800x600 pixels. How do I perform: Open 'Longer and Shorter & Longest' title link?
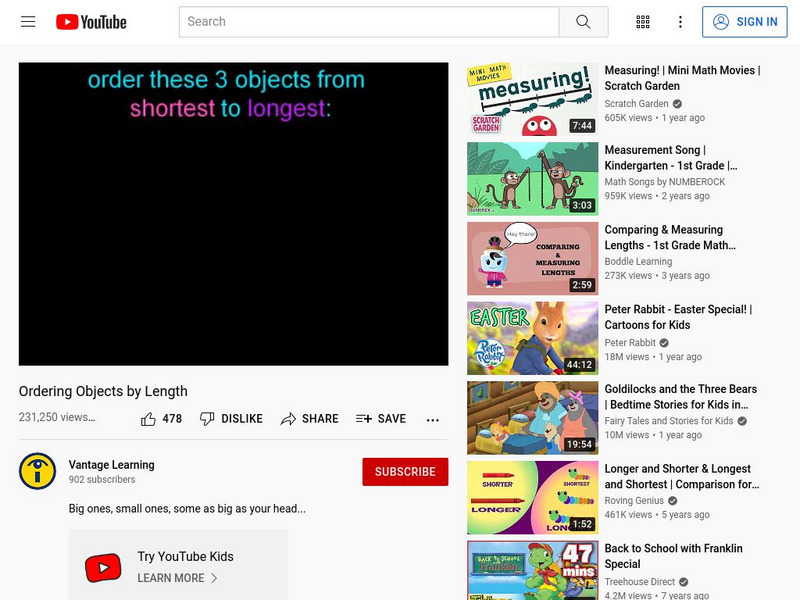(x=682, y=476)
